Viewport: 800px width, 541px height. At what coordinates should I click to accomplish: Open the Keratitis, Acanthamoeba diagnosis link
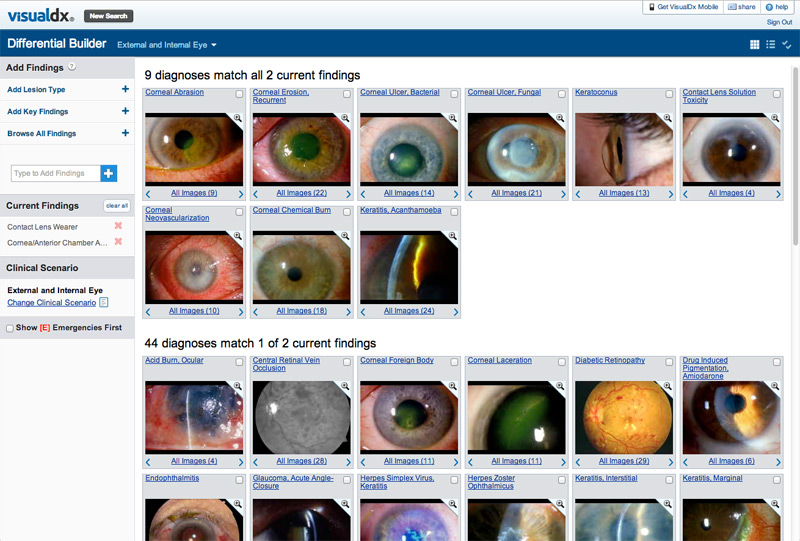coord(400,210)
